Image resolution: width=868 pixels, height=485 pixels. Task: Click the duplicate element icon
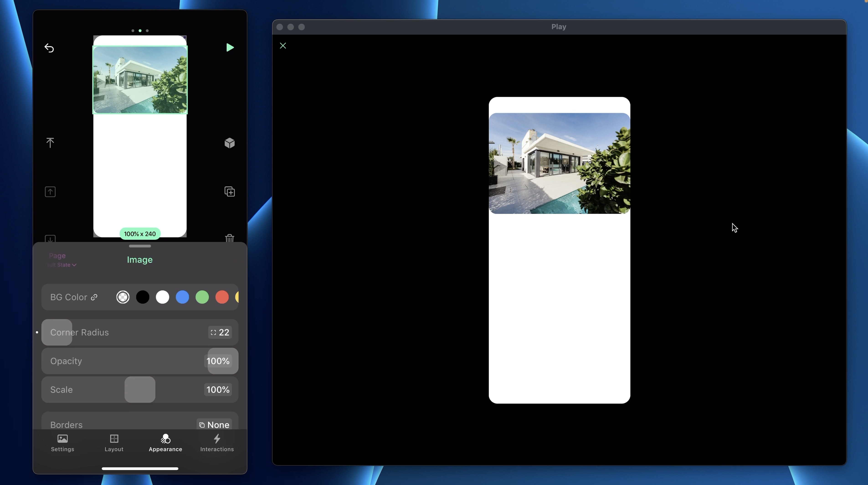[229, 191]
